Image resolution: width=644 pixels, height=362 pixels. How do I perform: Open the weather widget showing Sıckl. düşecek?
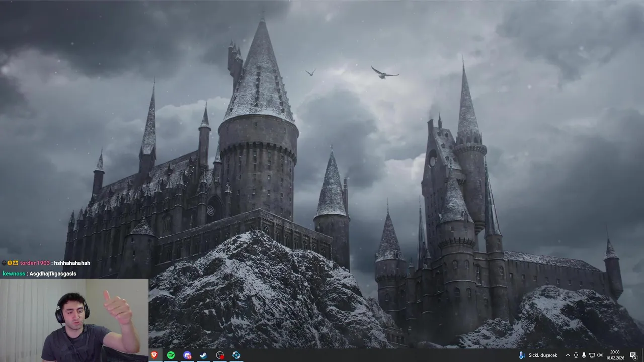coord(538,355)
